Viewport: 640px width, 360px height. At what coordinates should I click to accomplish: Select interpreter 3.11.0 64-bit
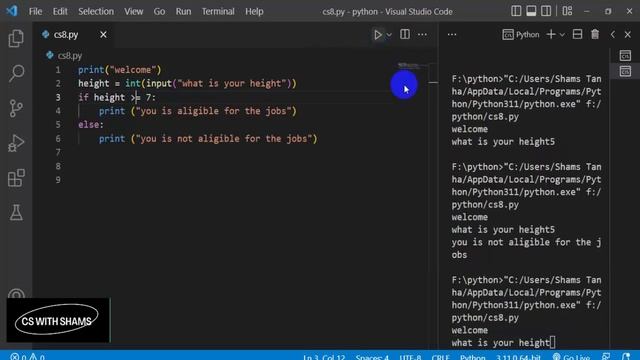518,357
